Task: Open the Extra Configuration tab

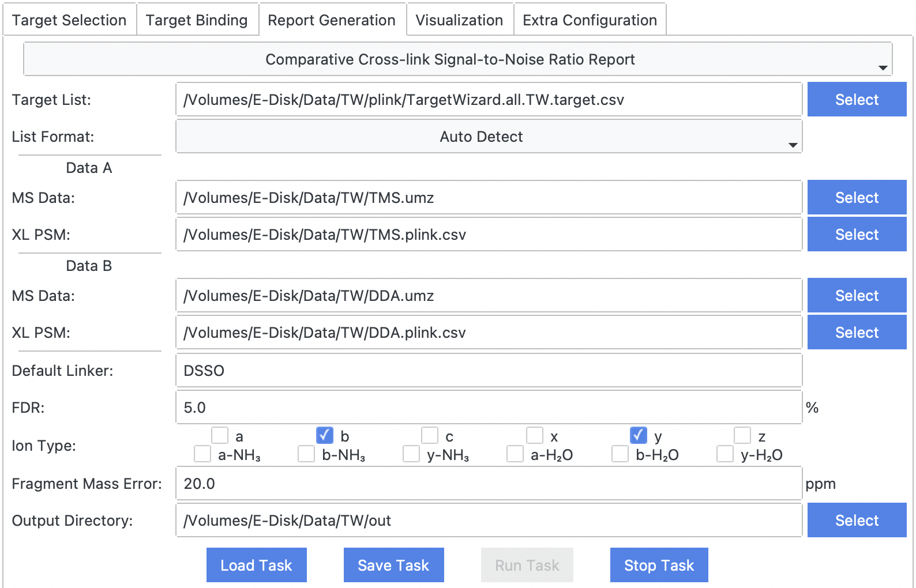Action: tap(590, 20)
